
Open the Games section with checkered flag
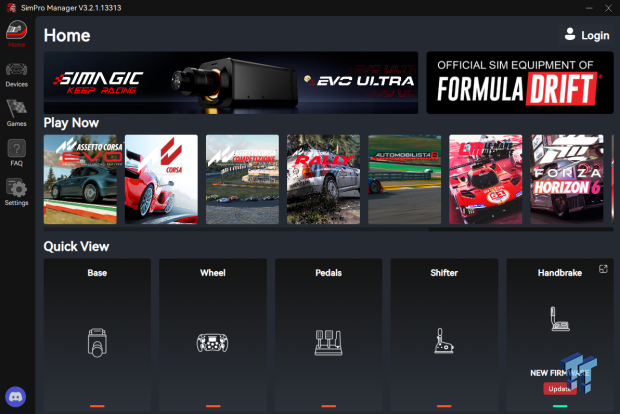coord(16,113)
